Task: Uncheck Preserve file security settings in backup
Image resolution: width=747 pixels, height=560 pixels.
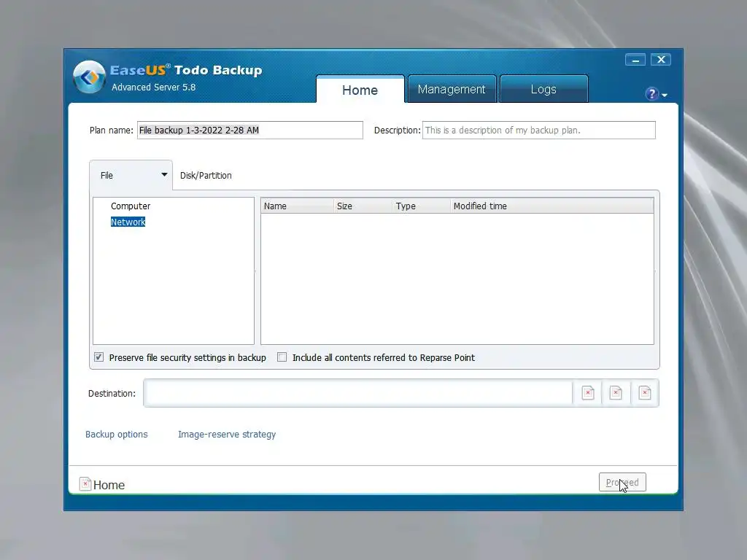Action: coord(98,357)
